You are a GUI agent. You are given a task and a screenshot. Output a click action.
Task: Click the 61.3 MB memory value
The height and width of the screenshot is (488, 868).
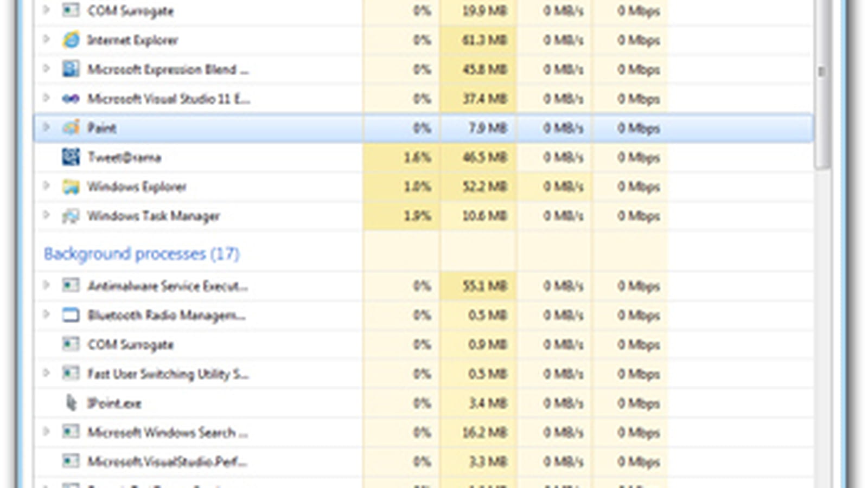pyautogui.click(x=484, y=40)
